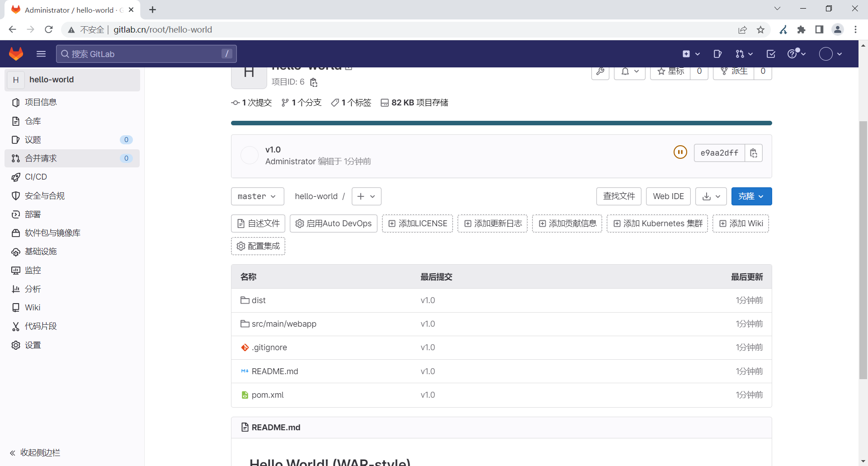This screenshot has height=466, width=868.
Task: Close the hello-world browser tab
Action: (x=131, y=10)
